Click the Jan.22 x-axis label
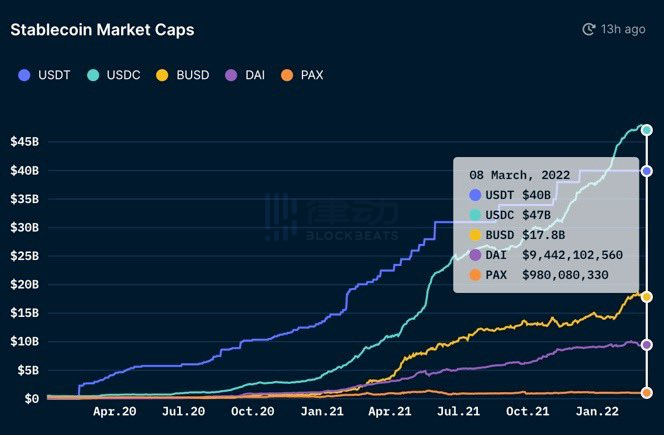This screenshot has height=435, width=664. click(x=597, y=411)
